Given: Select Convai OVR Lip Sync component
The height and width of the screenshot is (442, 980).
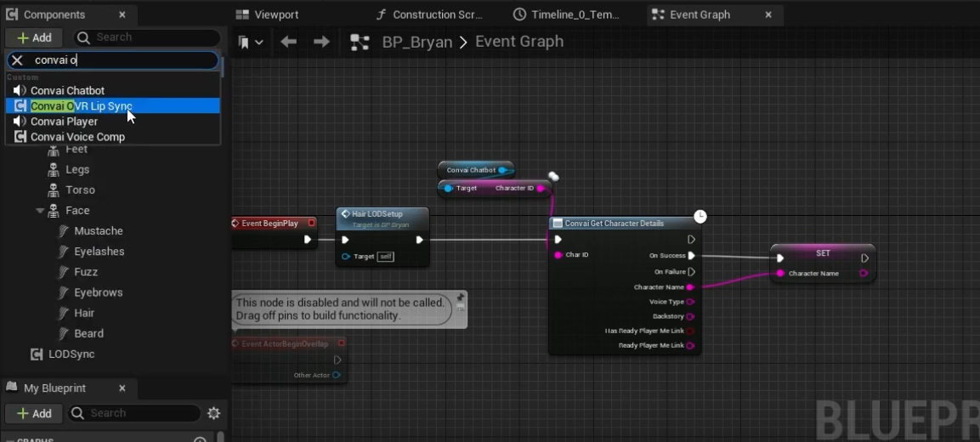Looking at the screenshot, I should (112, 106).
